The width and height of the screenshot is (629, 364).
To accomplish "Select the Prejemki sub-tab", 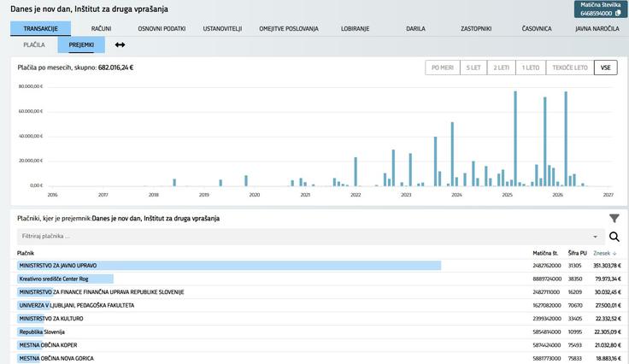I will [x=81, y=44].
